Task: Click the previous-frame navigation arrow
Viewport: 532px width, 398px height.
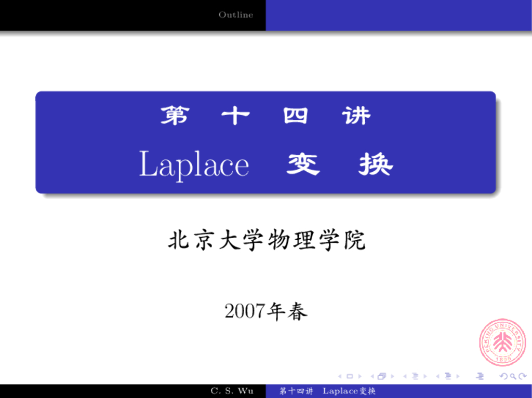Action: click(x=374, y=376)
